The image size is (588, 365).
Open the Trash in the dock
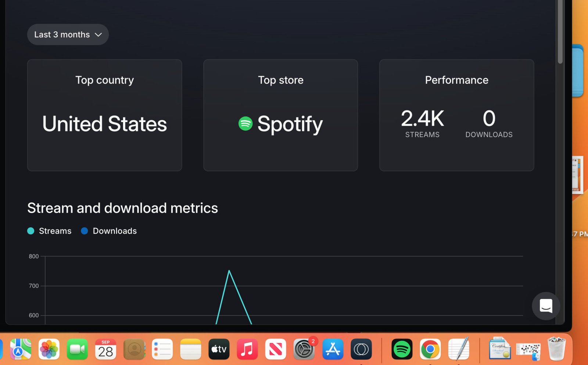[x=556, y=348]
